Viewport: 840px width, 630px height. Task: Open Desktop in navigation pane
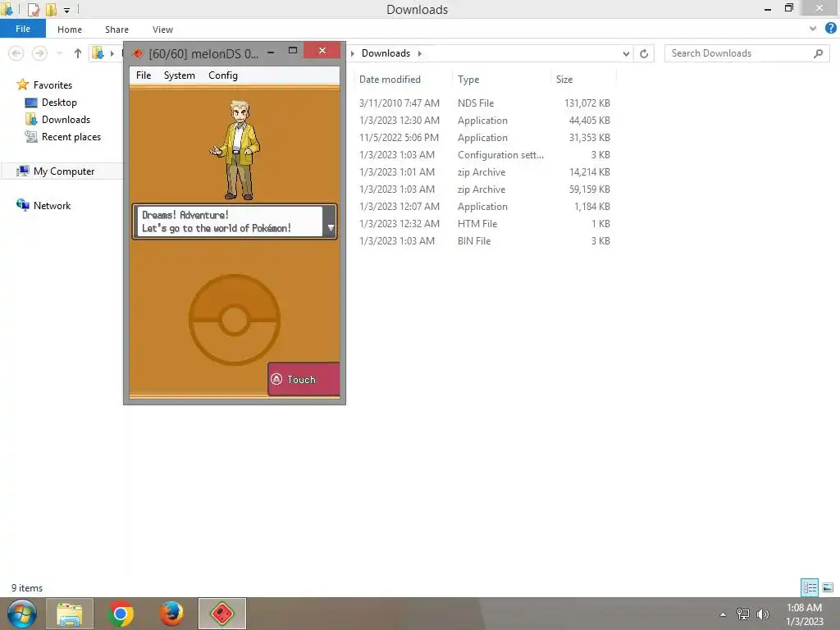point(59,103)
